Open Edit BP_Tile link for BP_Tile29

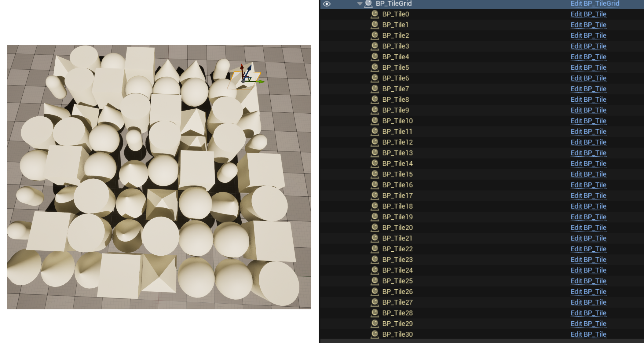[588, 324]
